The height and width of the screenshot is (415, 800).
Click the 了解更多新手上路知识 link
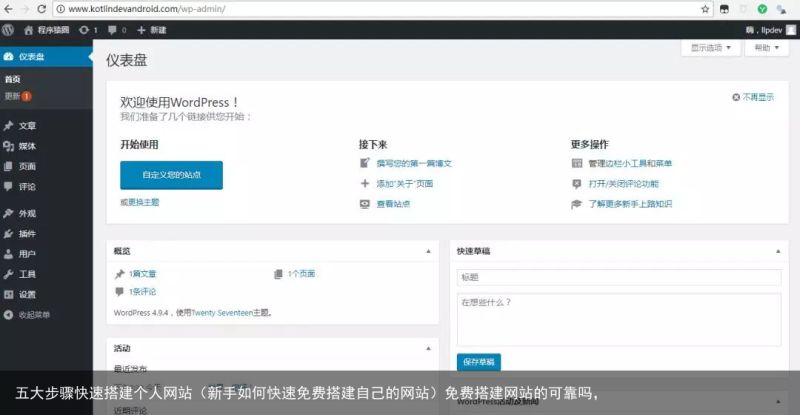click(x=630, y=204)
